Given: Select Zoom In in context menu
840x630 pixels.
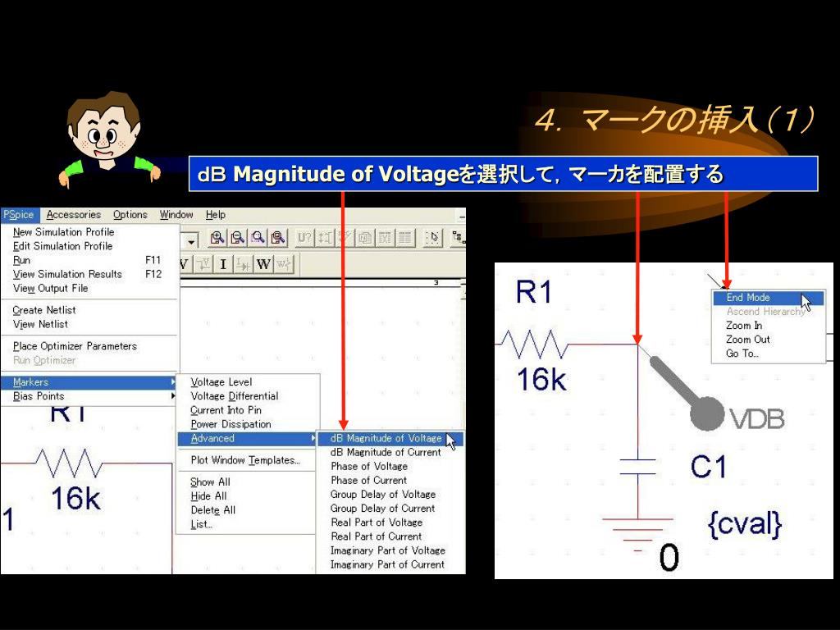Looking at the screenshot, I should click(768, 325).
